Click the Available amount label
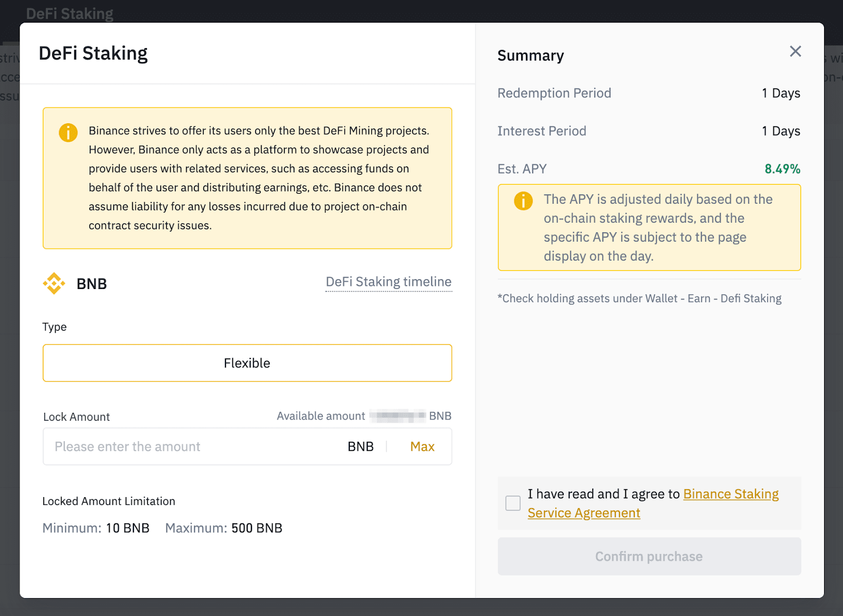This screenshot has width=843, height=616. coord(321,416)
